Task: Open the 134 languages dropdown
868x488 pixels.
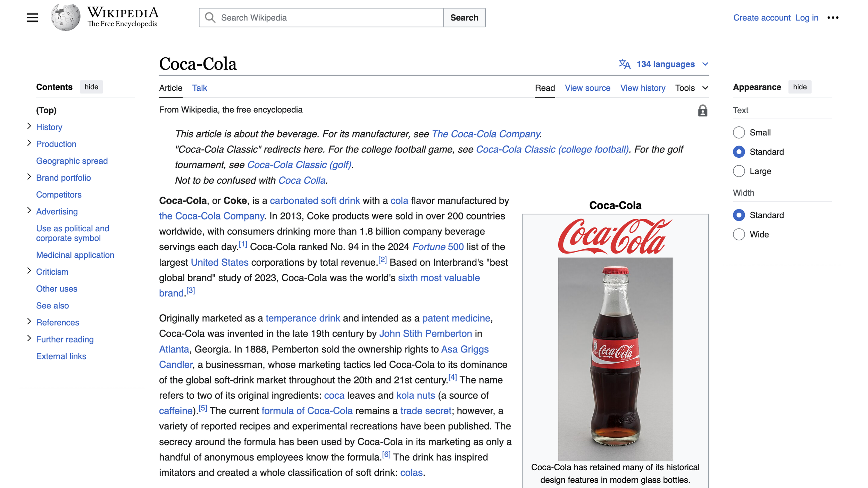Action: (x=665, y=64)
